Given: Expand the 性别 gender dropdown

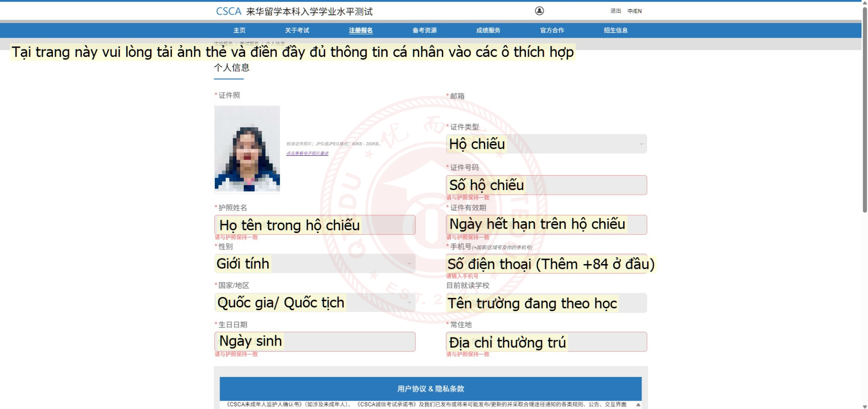Looking at the screenshot, I should coord(314,264).
